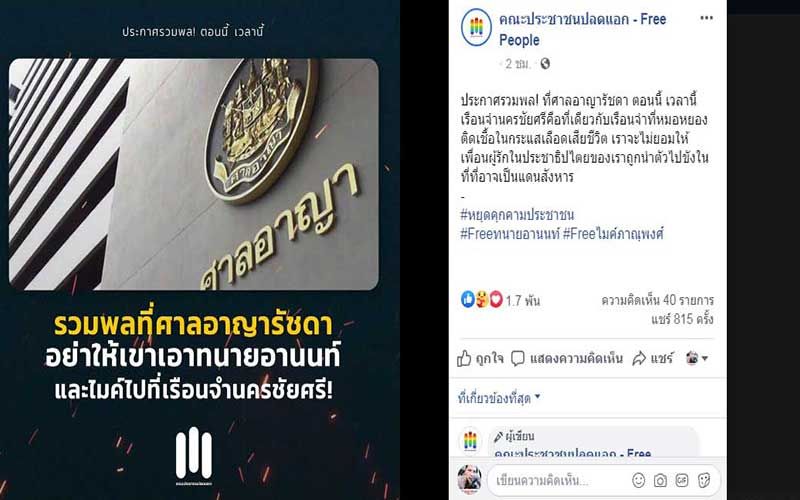Image resolution: width=800 pixels, height=500 pixels.
Task: Click the comment speech bubble icon
Action: pyautogui.click(x=518, y=359)
